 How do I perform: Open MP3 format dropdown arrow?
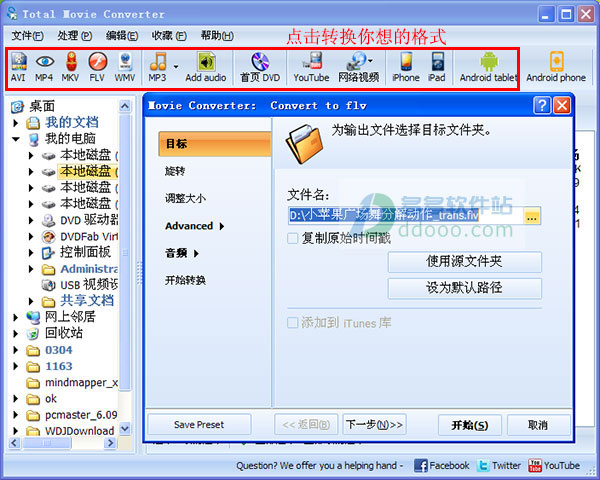click(176, 67)
